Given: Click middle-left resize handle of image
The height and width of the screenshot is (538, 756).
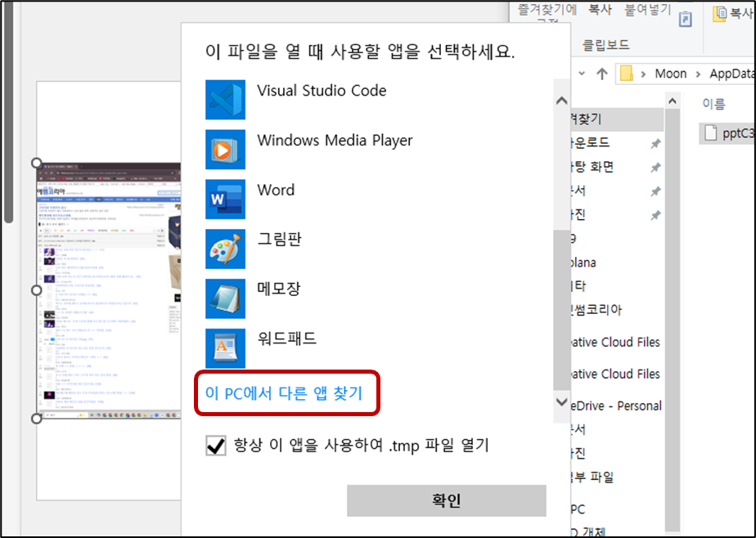Looking at the screenshot, I should [x=37, y=290].
